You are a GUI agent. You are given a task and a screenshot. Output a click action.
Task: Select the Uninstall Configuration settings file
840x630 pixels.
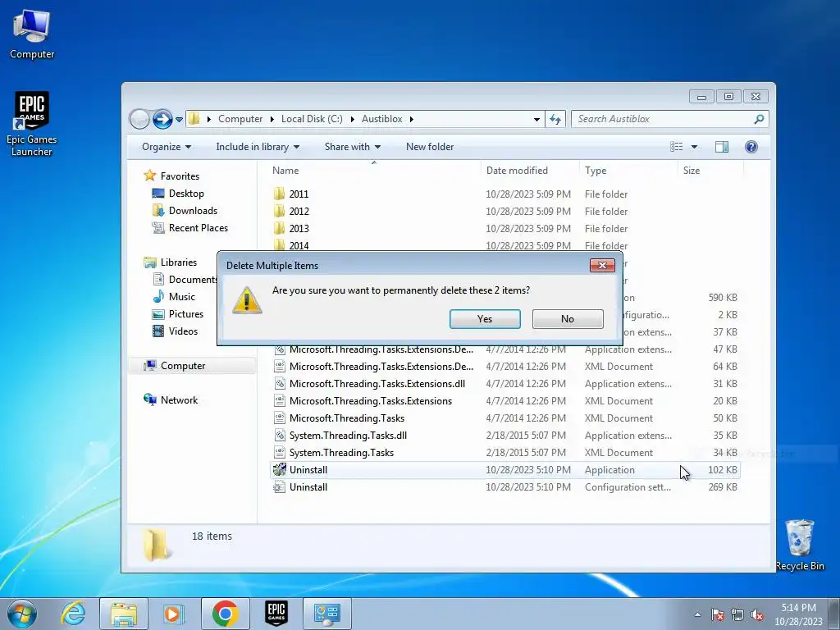pos(504,487)
